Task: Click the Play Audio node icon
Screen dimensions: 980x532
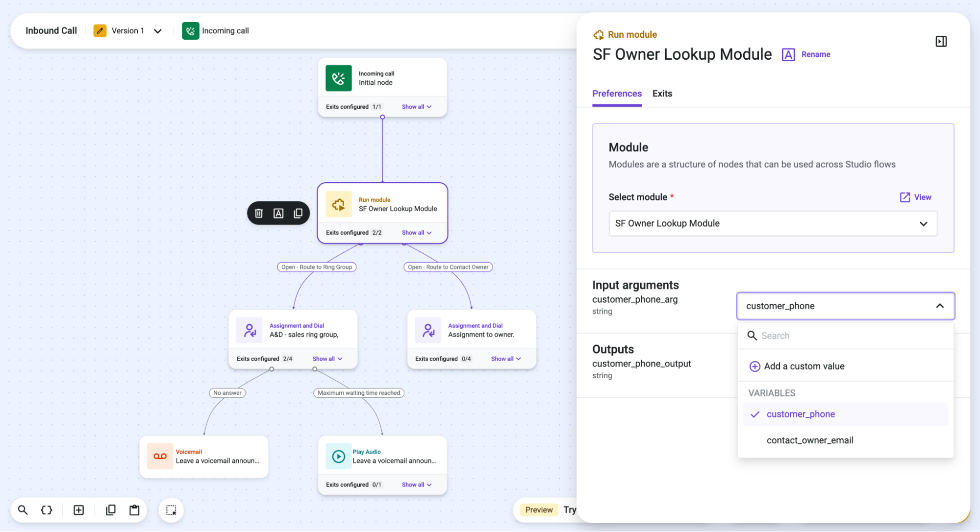Action: pos(339,456)
